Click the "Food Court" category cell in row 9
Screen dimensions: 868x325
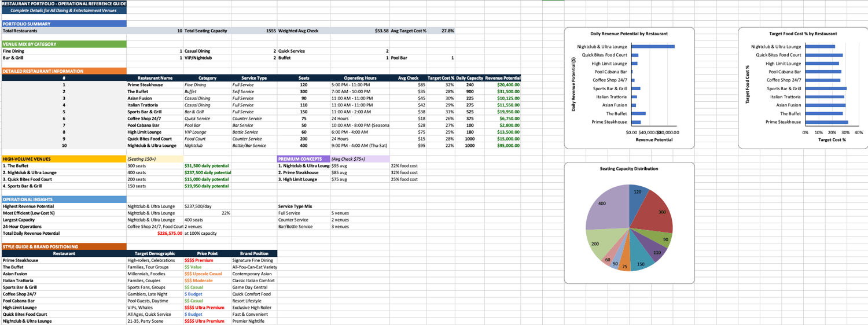[207, 139]
